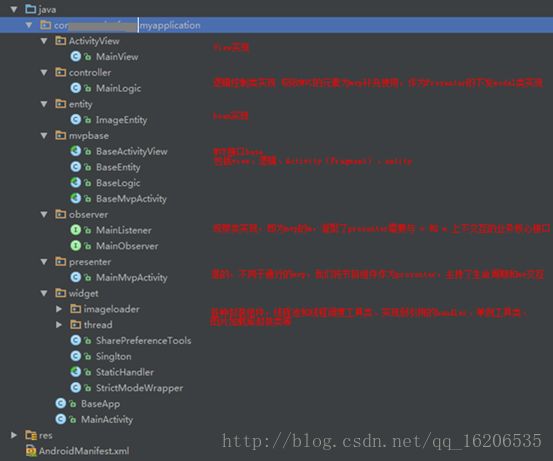Image resolution: width=553 pixels, height=461 pixels.
Task: Click the SharePreferenceTools class icon
Action: tap(75, 340)
